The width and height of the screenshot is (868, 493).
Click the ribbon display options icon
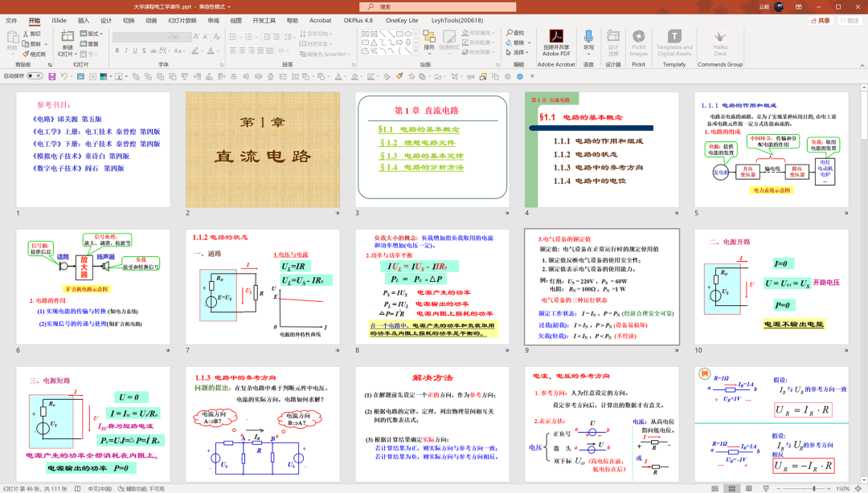(798, 6)
